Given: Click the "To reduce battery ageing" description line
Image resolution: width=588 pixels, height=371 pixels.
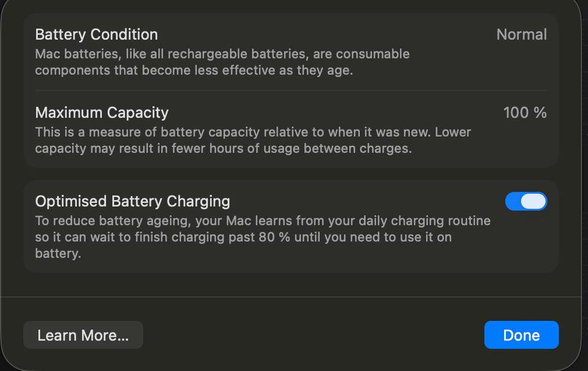Looking at the screenshot, I should (x=262, y=220).
